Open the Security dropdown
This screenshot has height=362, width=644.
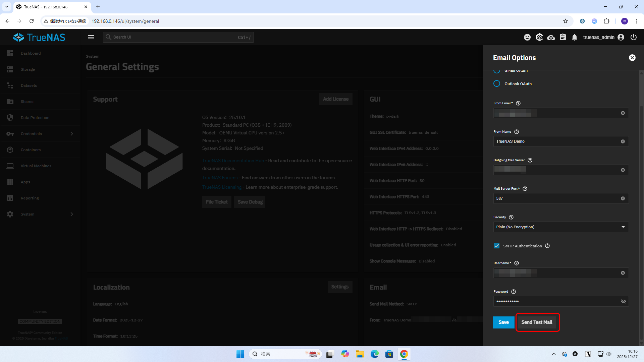pyautogui.click(x=561, y=227)
